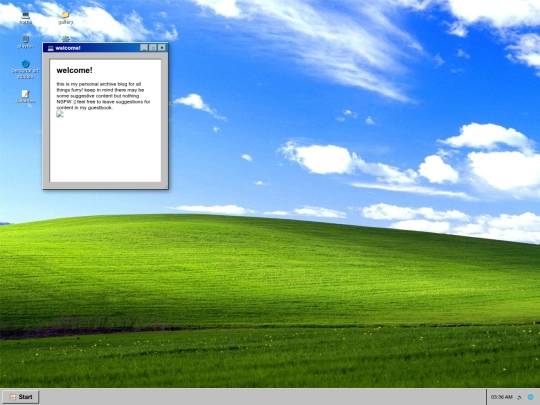
Task: Select the gear icon behind the welcome window
Action: pos(65,39)
